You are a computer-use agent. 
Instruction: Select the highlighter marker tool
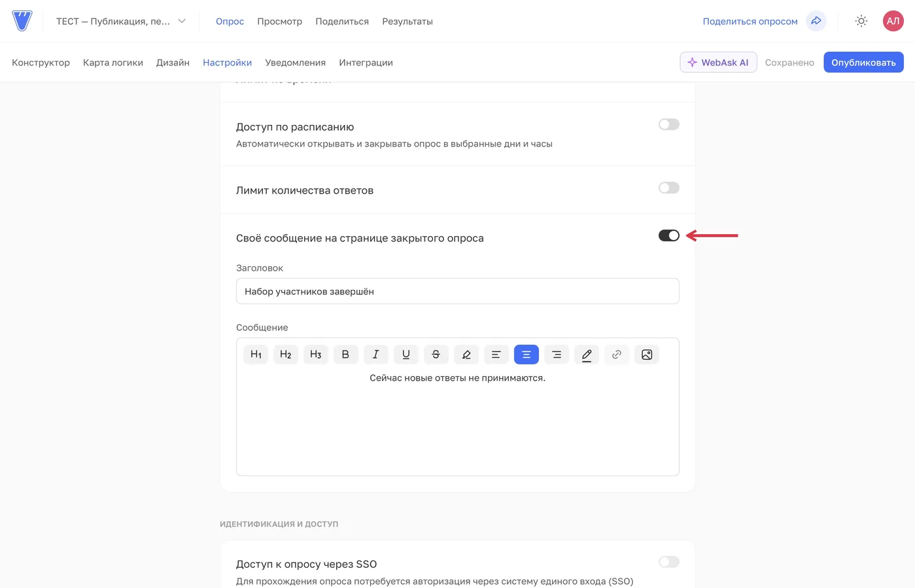pyautogui.click(x=466, y=355)
